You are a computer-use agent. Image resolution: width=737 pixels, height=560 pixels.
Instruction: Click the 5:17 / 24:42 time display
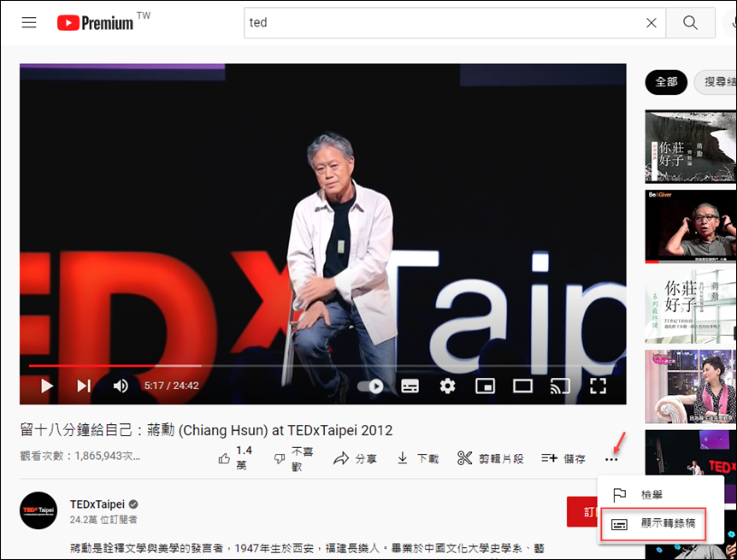click(x=172, y=386)
